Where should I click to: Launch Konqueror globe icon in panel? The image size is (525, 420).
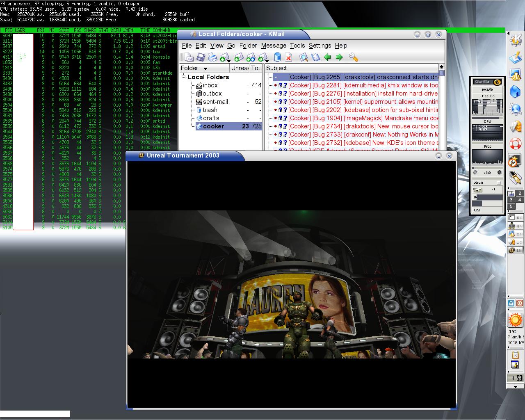515,109
